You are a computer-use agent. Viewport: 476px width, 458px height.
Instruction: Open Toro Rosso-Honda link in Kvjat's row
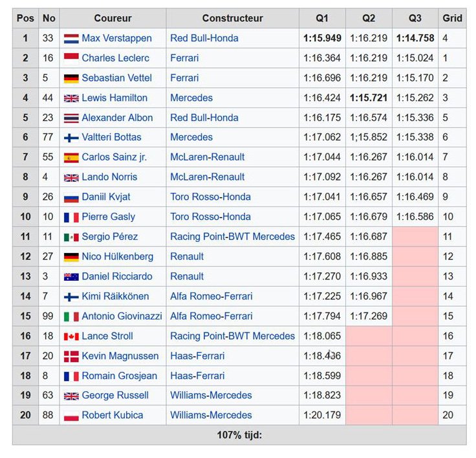coord(210,197)
